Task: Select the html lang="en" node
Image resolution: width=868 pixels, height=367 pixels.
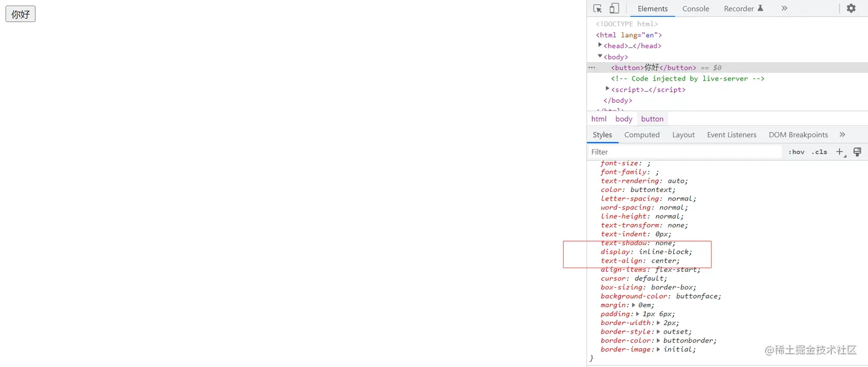Action: click(629, 35)
